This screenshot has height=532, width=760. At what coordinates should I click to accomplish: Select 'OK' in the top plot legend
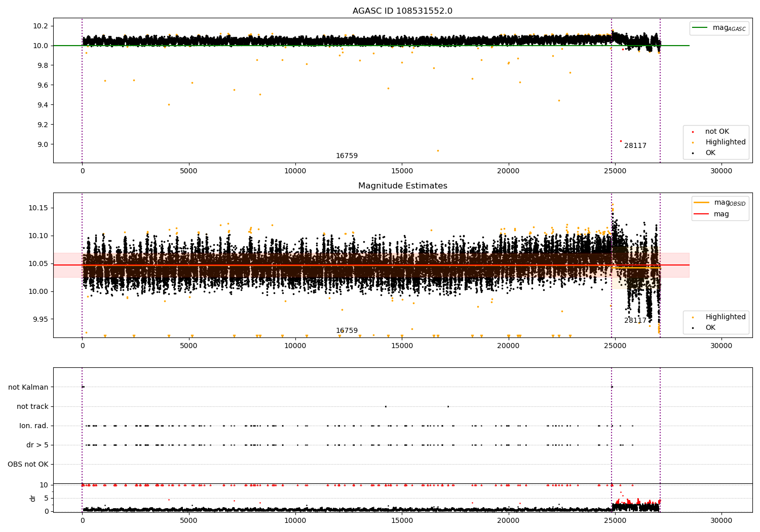click(x=710, y=153)
